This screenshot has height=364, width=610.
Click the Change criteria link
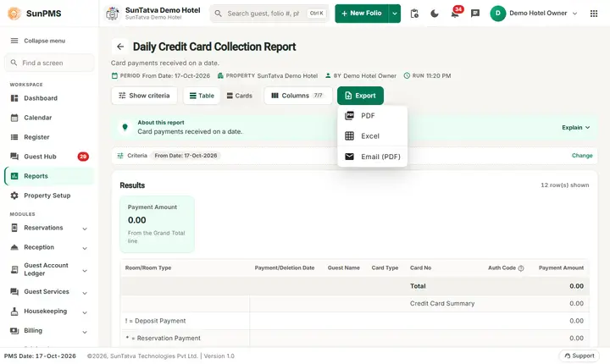(x=582, y=156)
